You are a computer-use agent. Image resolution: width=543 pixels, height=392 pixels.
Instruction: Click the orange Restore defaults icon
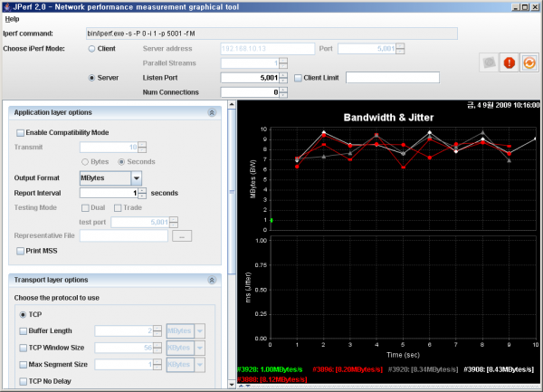point(529,62)
